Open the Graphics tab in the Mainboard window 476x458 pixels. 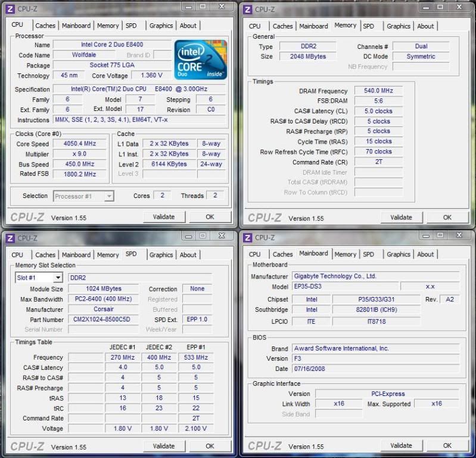tap(399, 254)
